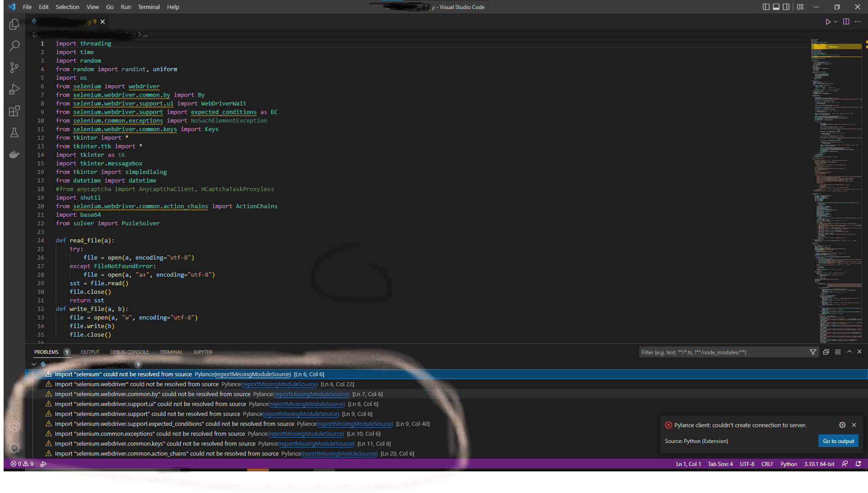The image size is (868, 493).
Task: Click the Run Python File play button
Action: pyautogui.click(x=827, y=22)
